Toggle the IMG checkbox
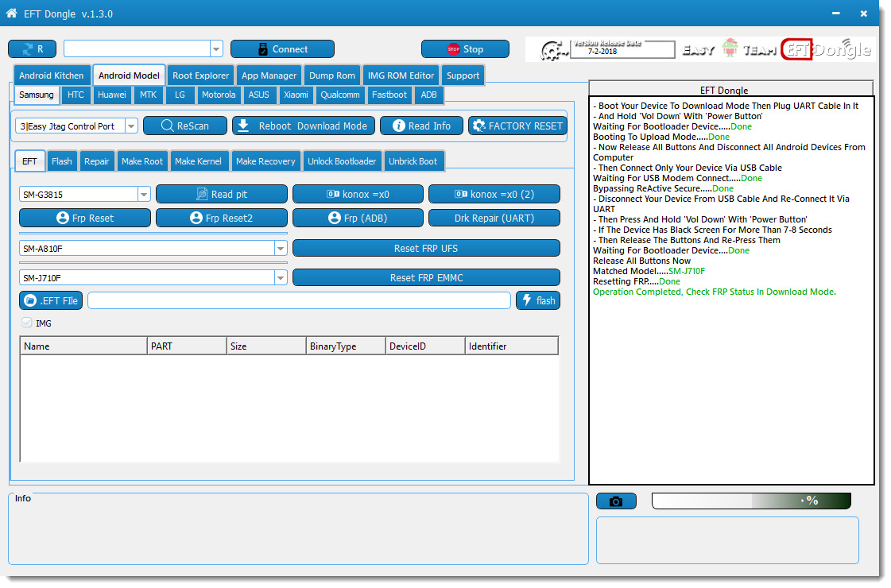 (x=27, y=323)
